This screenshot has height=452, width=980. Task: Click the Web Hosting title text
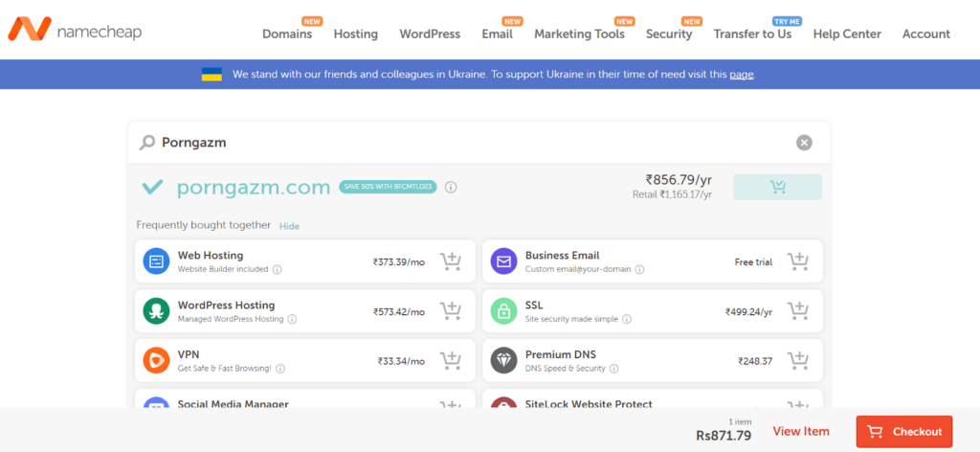coord(211,255)
